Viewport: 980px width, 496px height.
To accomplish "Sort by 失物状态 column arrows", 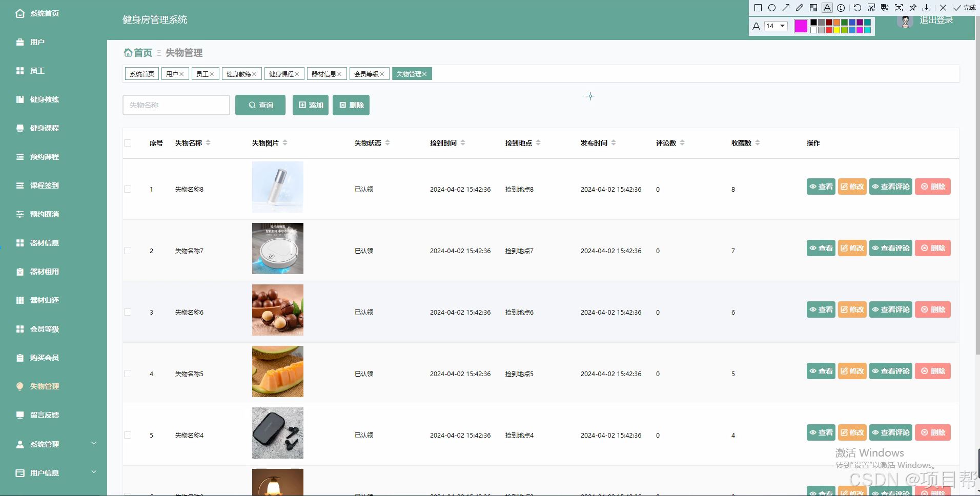I will coord(387,143).
